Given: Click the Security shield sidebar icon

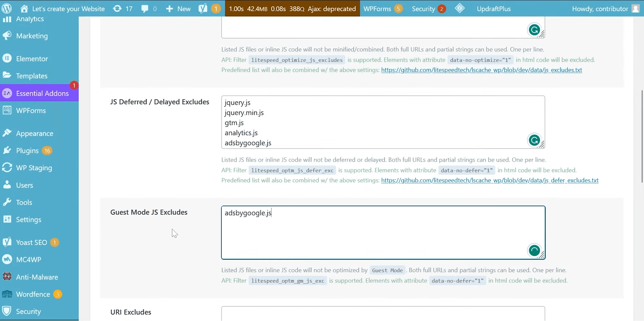Looking at the screenshot, I should pyautogui.click(x=7, y=311).
